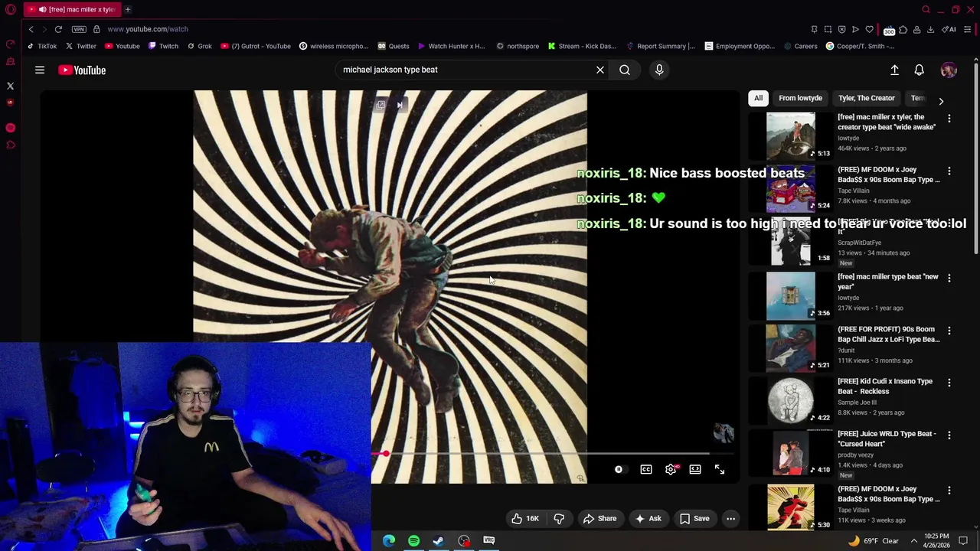Bookmark page with heart icon

(869, 29)
